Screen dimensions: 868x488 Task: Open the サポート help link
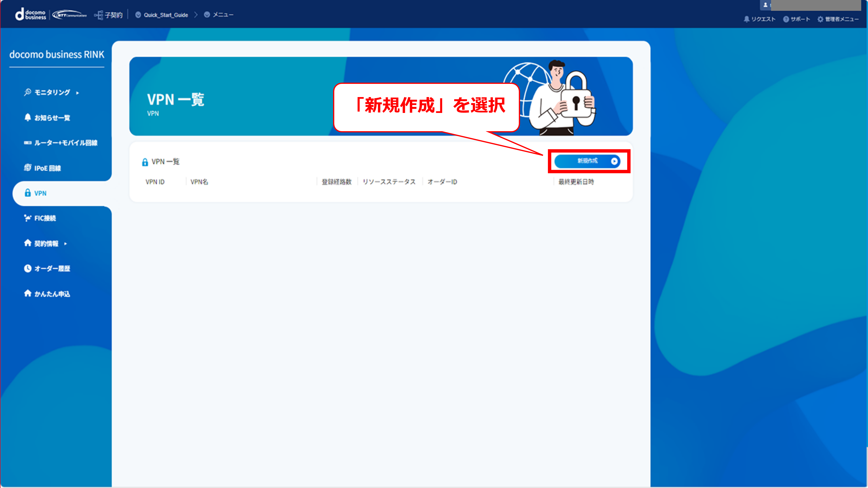click(797, 19)
